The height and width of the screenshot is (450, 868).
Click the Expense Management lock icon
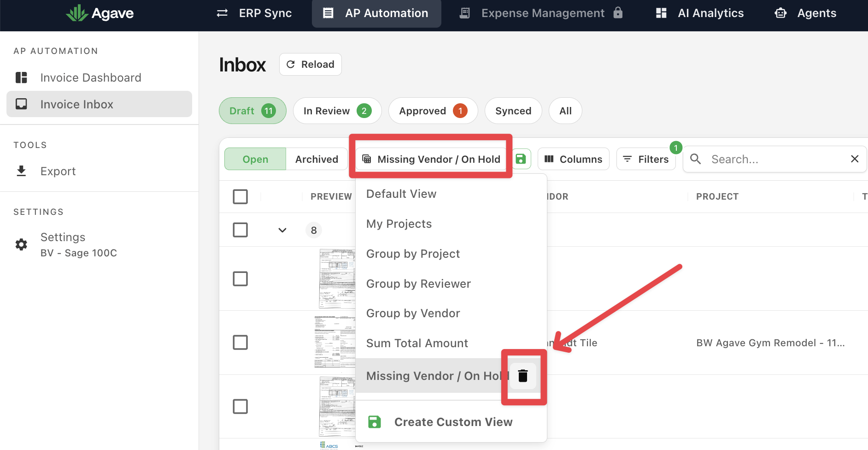[x=618, y=12]
